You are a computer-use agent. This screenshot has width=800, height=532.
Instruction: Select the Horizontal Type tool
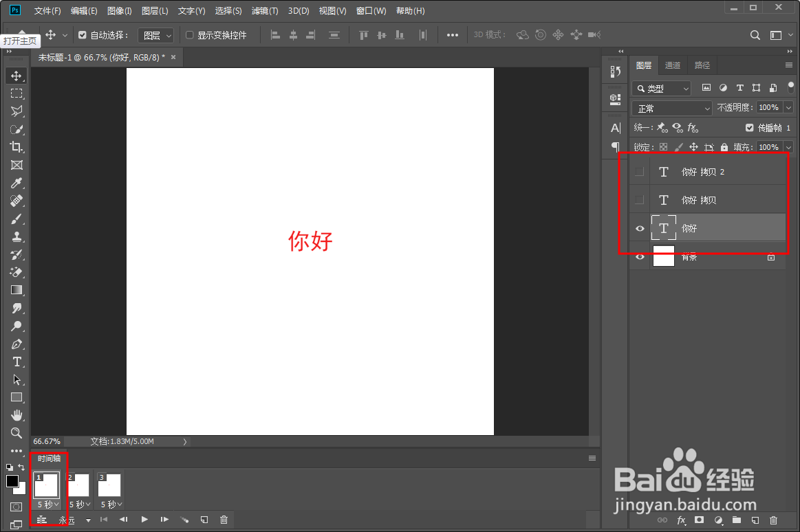tap(17, 362)
